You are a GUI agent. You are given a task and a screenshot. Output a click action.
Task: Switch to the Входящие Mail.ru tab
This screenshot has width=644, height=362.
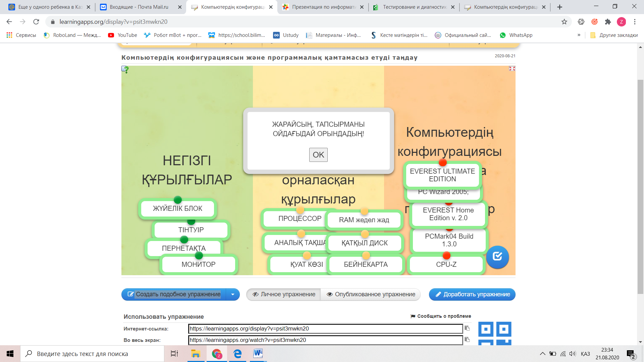[x=139, y=7]
